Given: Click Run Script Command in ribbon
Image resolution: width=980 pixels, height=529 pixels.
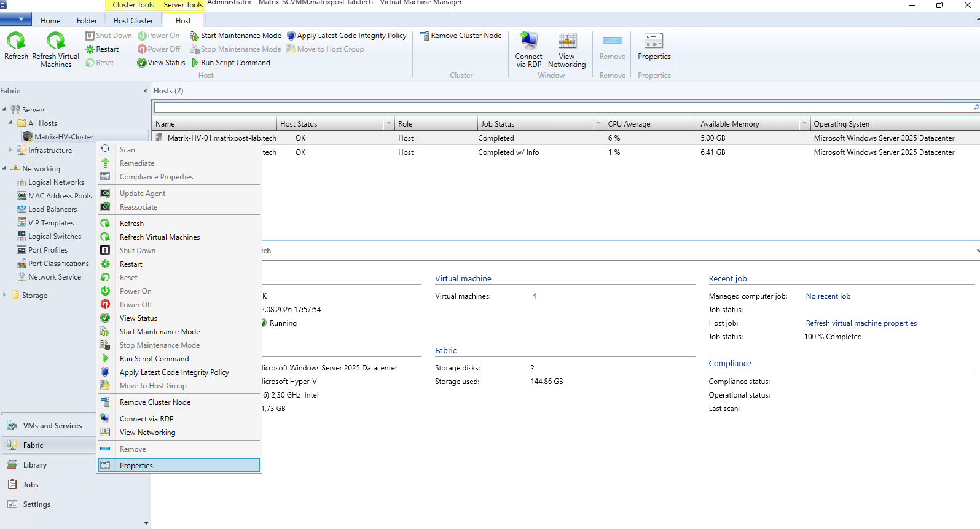Looking at the screenshot, I should coord(230,63).
